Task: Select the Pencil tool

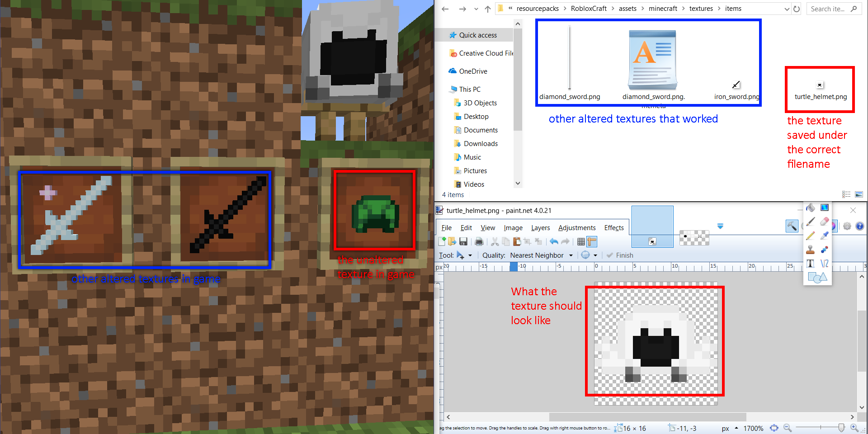Action: (x=811, y=236)
